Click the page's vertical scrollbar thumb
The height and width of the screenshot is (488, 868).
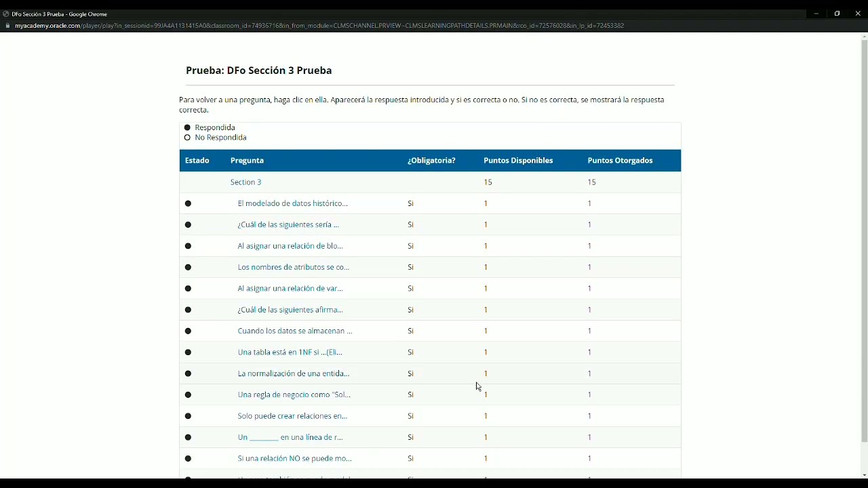864,241
